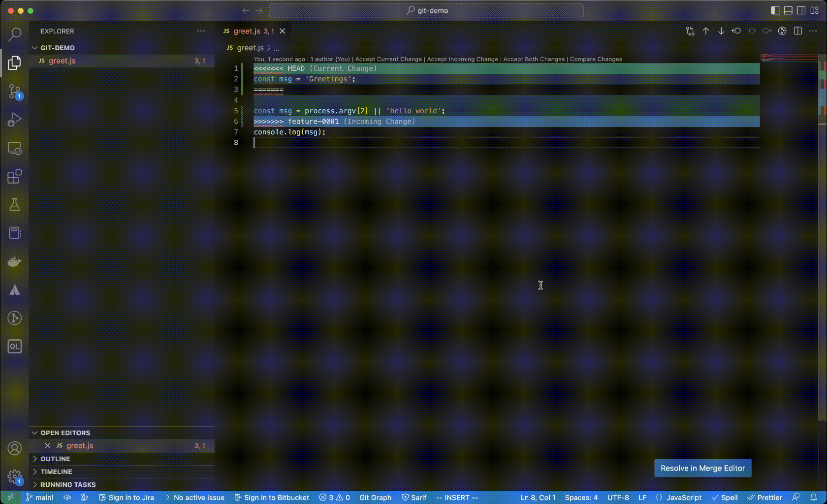Collapse the GIT-DEMO folder section
The height and width of the screenshot is (504, 827).
click(x=122, y=48)
